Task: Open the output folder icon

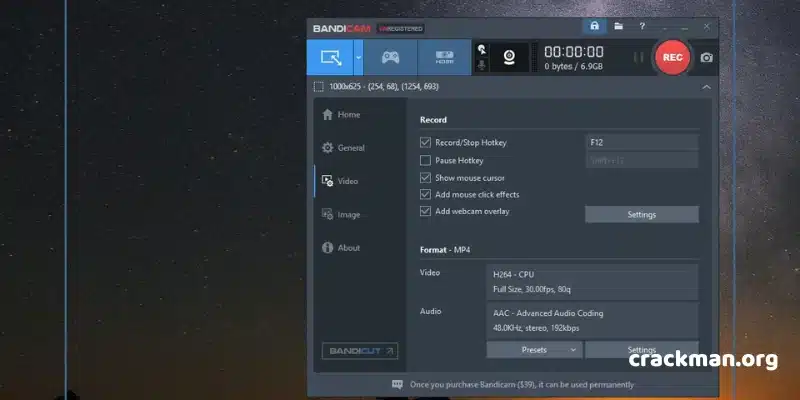Action: (618, 26)
